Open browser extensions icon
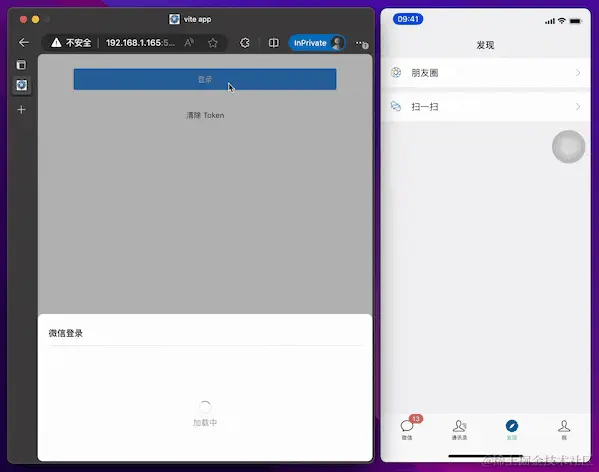The height and width of the screenshot is (472, 599). click(x=245, y=43)
